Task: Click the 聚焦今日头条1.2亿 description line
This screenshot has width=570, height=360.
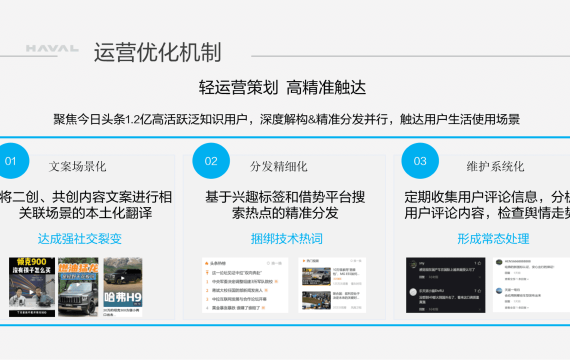Action: click(x=286, y=119)
